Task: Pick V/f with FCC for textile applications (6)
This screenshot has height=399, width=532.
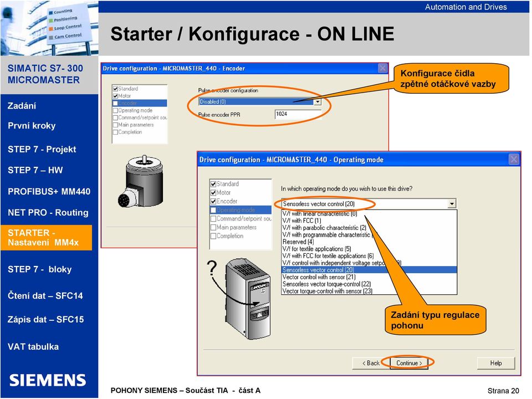Action: [x=369, y=256]
